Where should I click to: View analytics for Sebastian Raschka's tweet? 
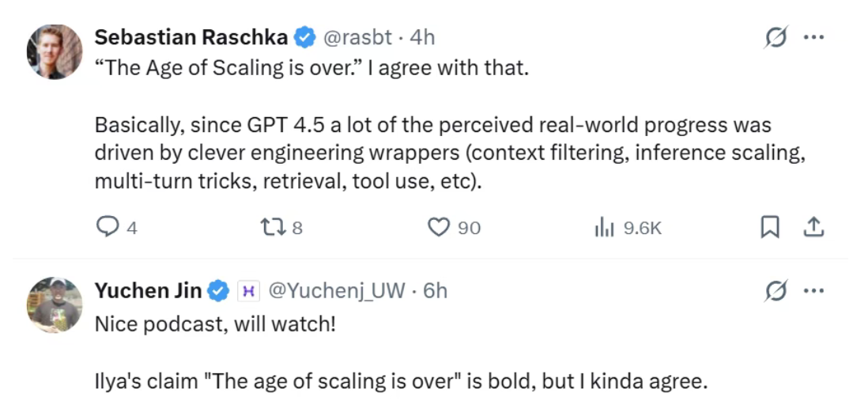[x=605, y=228]
